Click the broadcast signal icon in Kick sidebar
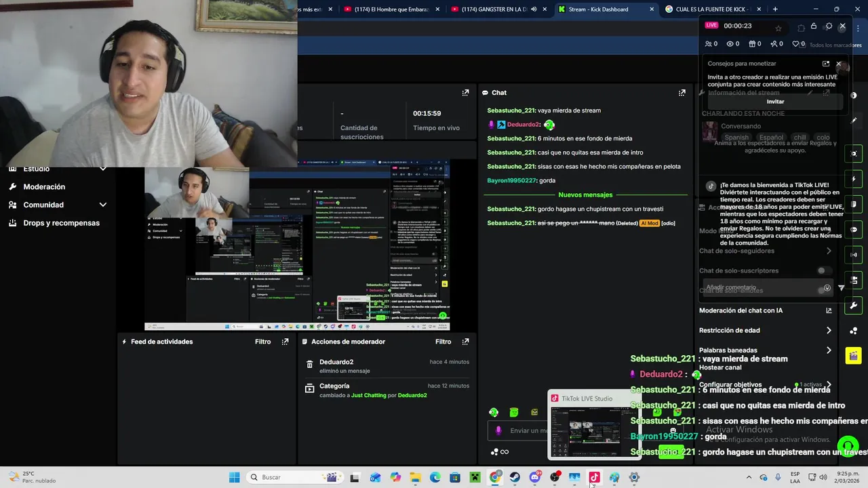The width and height of the screenshot is (868, 488). [x=854, y=255]
